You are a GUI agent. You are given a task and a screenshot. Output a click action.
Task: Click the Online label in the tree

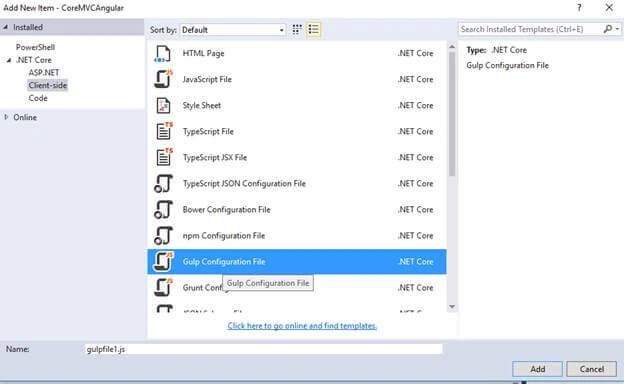pos(25,117)
